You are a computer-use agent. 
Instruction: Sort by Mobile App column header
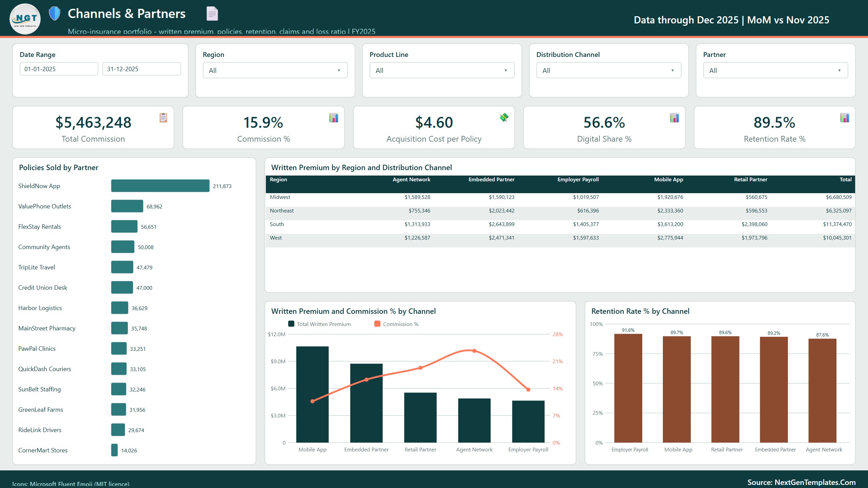coord(668,179)
